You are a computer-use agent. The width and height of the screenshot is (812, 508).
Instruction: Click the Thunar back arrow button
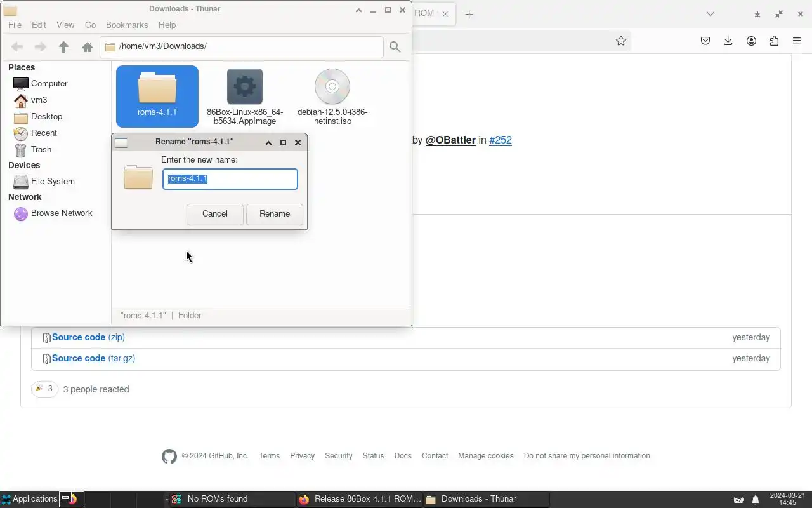point(17,47)
